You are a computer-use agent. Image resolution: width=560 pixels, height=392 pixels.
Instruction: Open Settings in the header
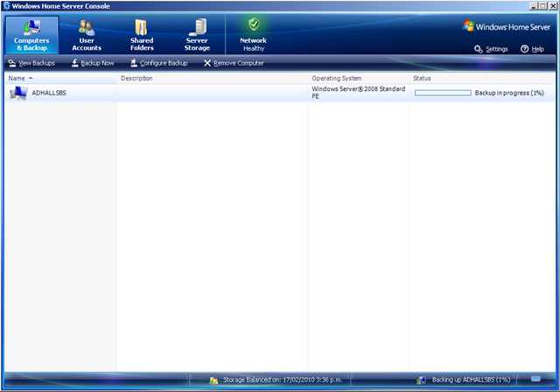pyautogui.click(x=491, y=49)
